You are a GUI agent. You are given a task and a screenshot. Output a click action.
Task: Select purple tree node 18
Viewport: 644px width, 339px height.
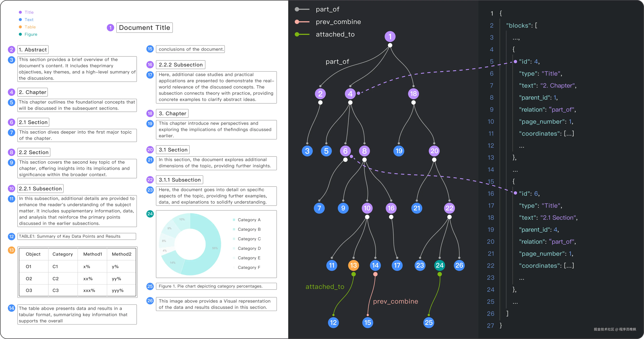413,94
